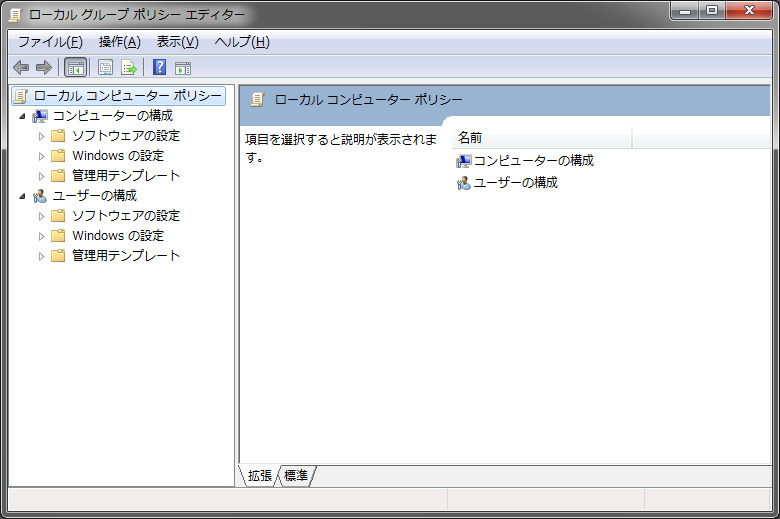Expand Windows の設定 under コンピューターの構成

pyautogui.click(x=41, y=156)
